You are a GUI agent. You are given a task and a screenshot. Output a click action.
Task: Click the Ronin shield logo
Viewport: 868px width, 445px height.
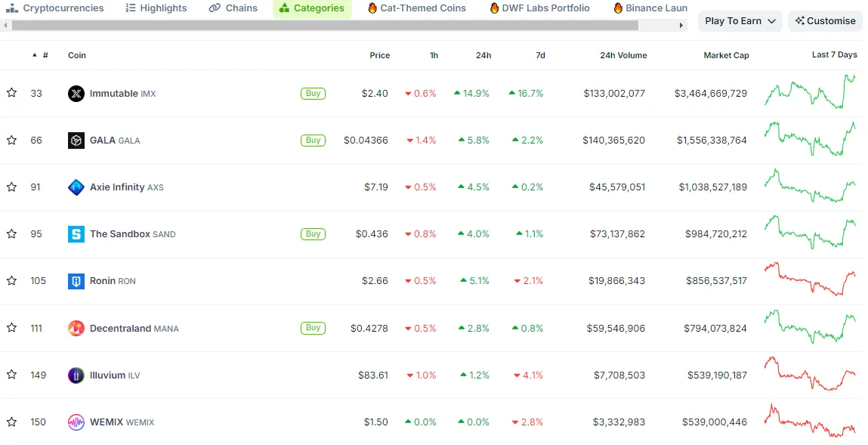point(76,281)
